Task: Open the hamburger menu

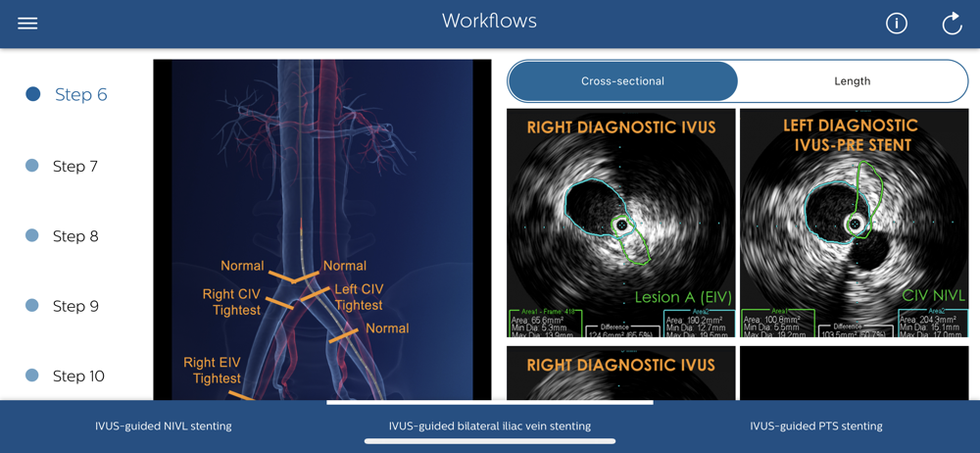Action: [27, 24]
